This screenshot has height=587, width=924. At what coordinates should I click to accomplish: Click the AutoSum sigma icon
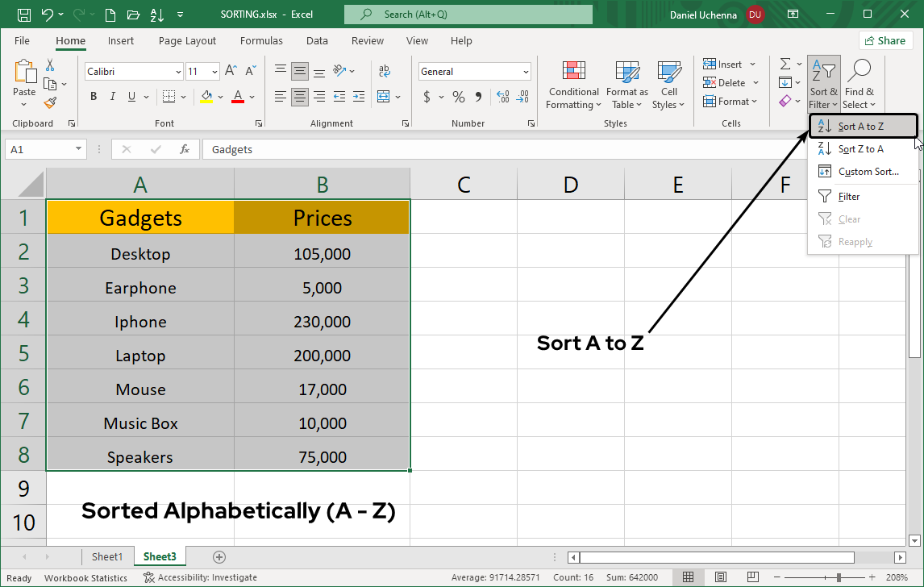(785, 64)
